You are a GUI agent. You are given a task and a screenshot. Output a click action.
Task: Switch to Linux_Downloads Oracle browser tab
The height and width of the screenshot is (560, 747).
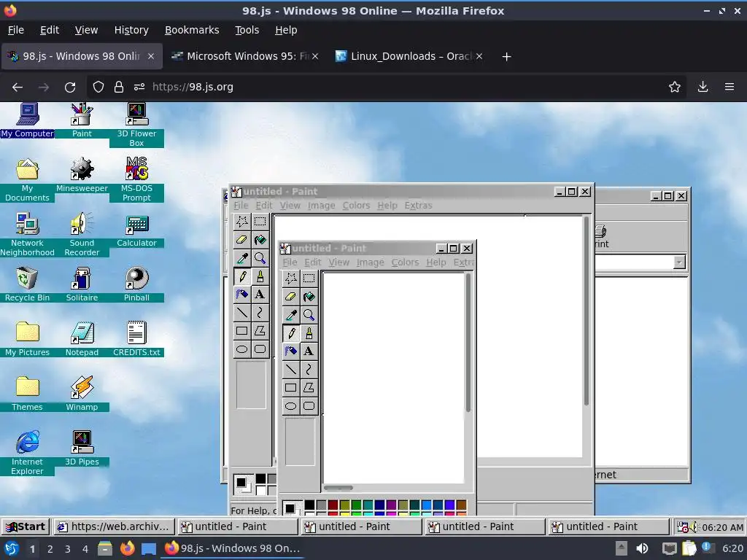click(x=409, y=56)
